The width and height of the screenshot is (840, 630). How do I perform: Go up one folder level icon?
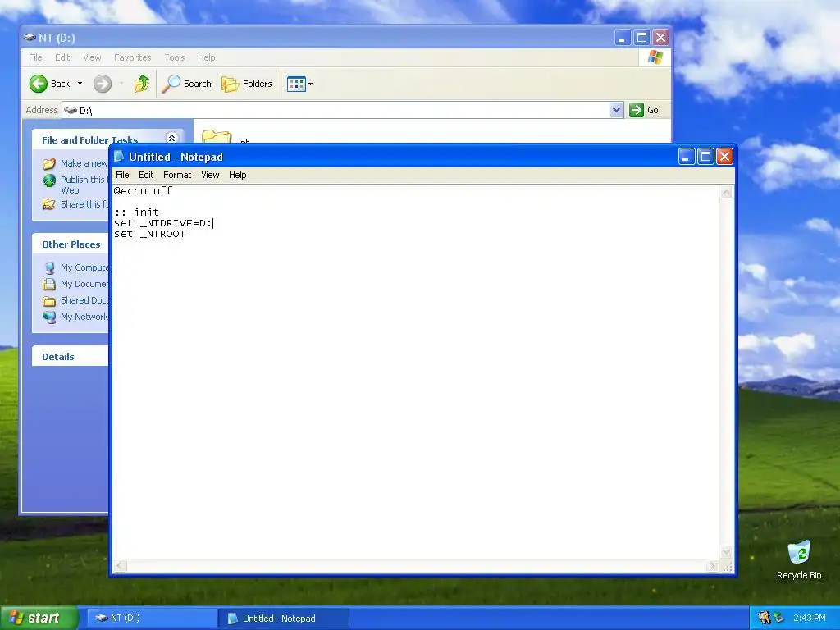(x=142, y=84)
